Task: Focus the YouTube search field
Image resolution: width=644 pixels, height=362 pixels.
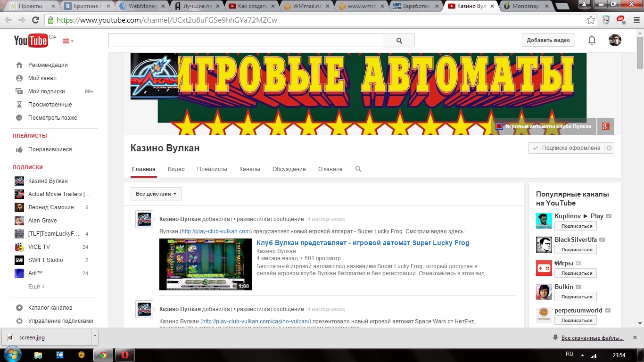Action: [x=246, y=41]
